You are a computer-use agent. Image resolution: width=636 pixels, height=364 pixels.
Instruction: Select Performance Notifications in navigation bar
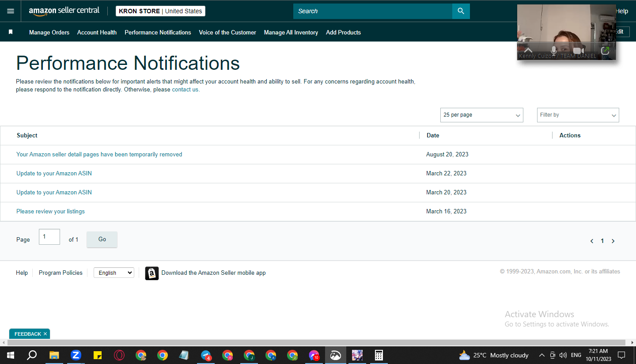[x=158, y=32]
